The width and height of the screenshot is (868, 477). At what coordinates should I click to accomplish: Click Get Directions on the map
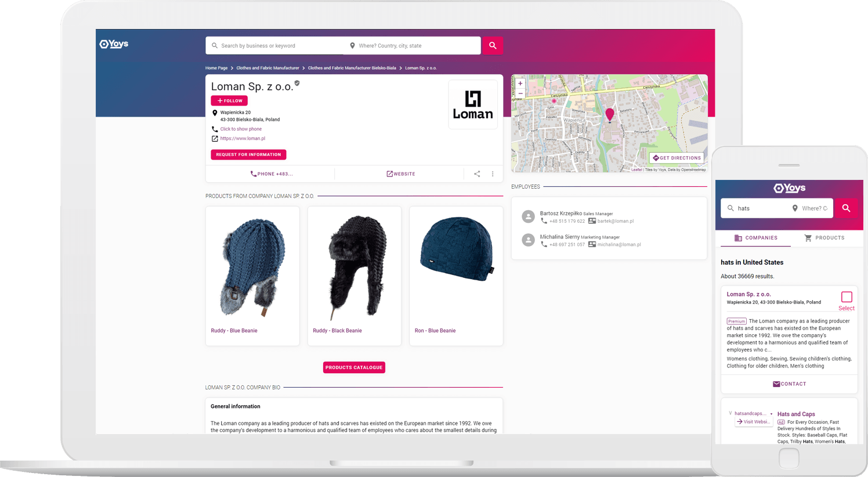coord(677,158)
